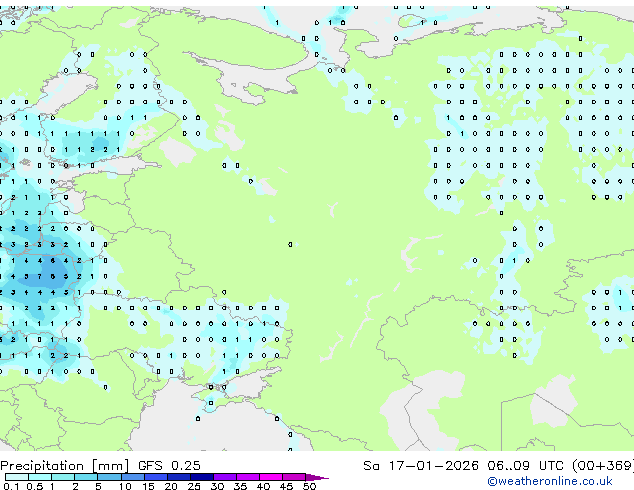Pick the legend swatch between 10 and 15
The height and width of the screenshot is (490, 634).
point(132,477)
